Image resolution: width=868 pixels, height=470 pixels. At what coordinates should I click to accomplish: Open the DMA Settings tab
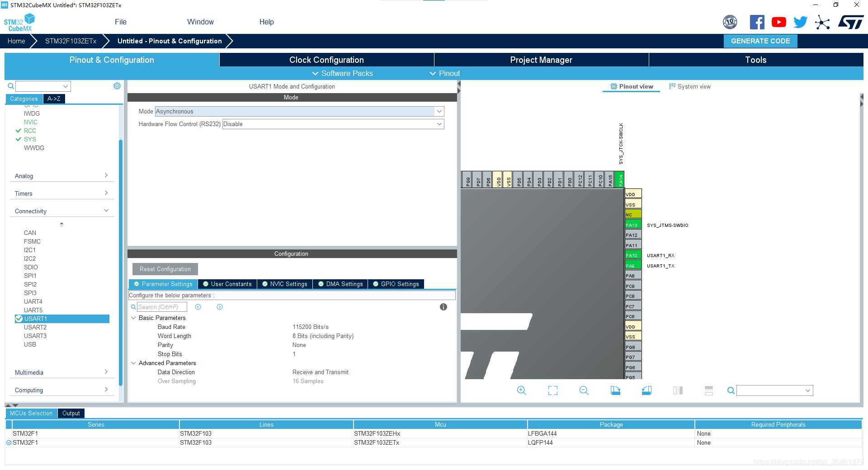[x=340, y=284]
